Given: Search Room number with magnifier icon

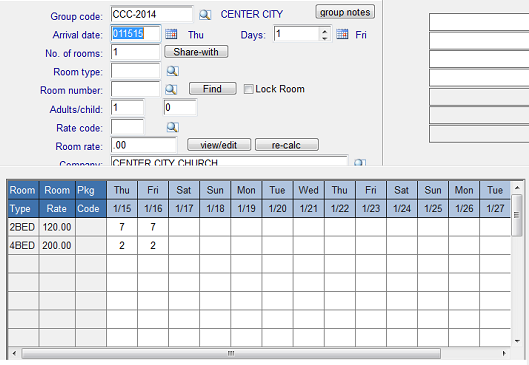Looking at the screenshot, I should point(171,89).
